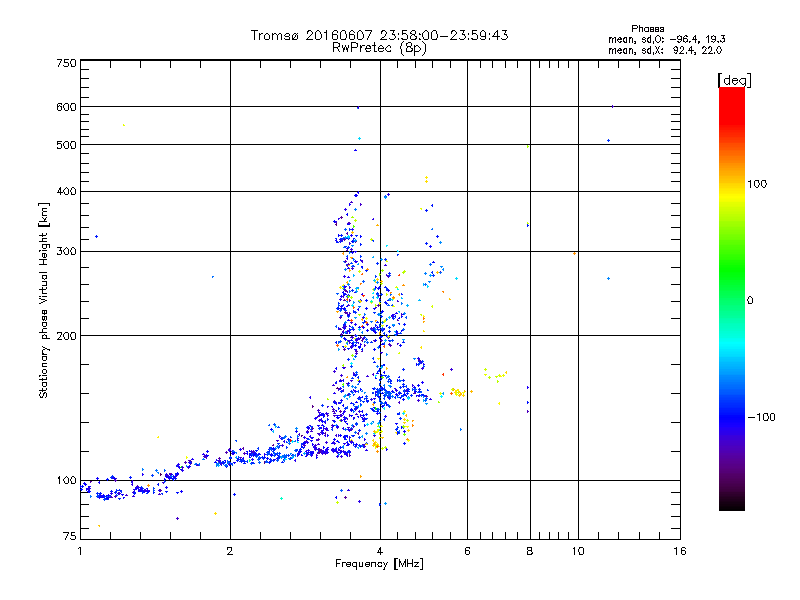Click the x-axis tick label '6'
This screenshot has height=600, width=800.
point(467,551)
